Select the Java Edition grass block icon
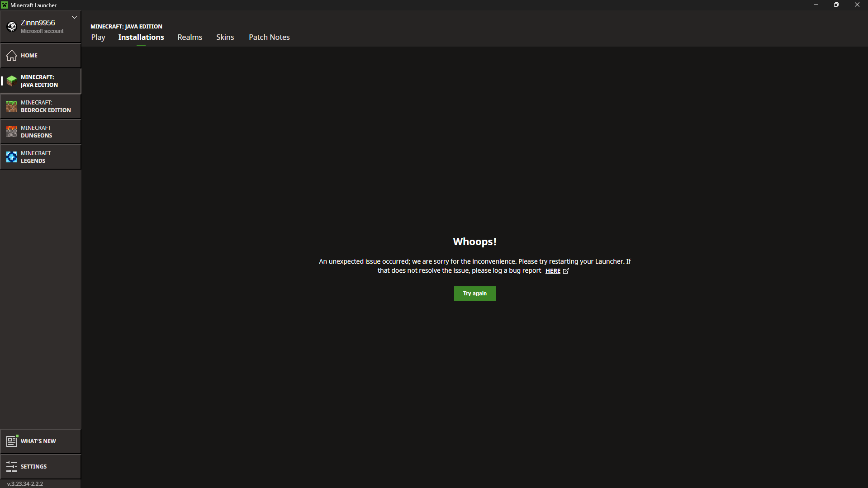This screenshot has width=868, height=488. pyautogui.click(x=12, y=81)
